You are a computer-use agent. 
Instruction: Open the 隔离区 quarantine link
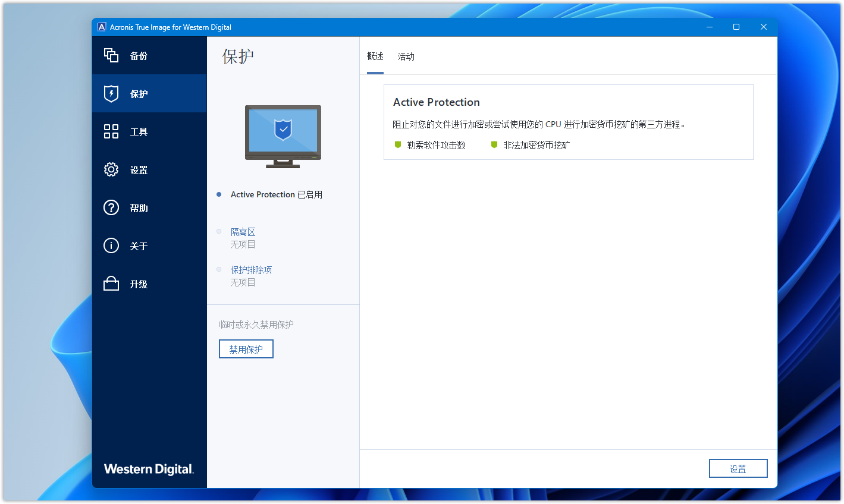point(243,232)
